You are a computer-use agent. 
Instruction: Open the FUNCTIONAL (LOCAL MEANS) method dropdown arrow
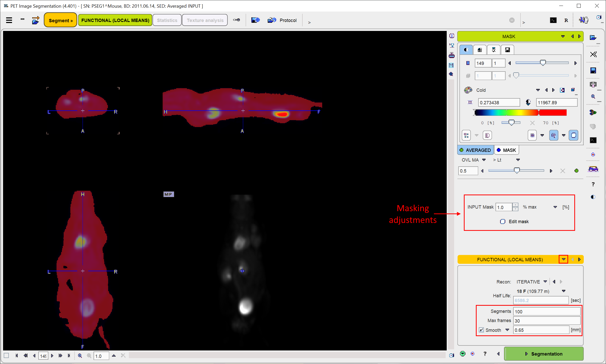(564, 259)
